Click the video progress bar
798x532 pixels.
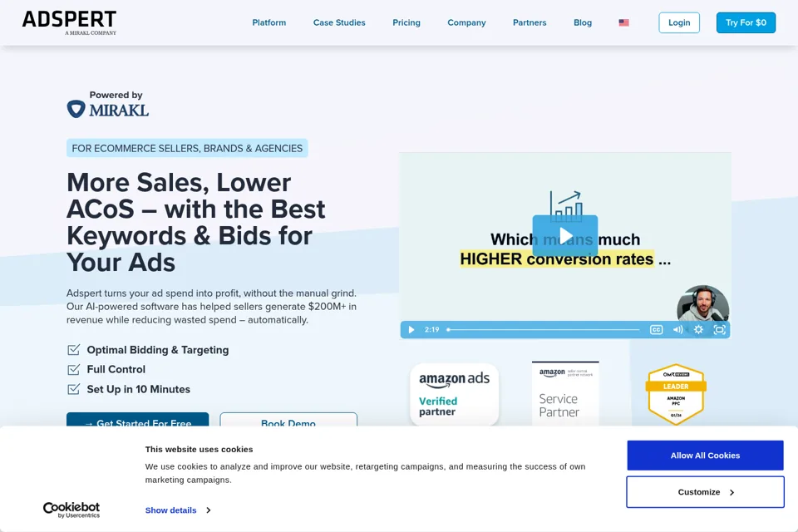tap(543, 329)
